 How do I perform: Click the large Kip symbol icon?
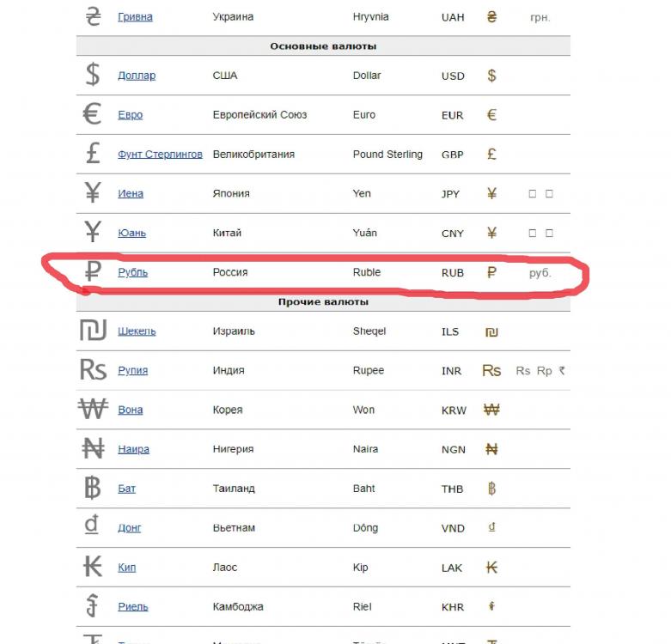pyautogui.click(x=93, y=567)
